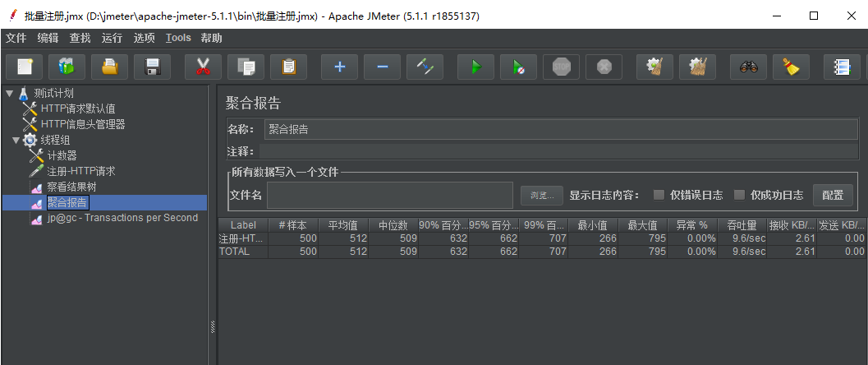Click the Open file folder icon
This screenshot has width=868, height=365.
click(x=109, y=67)
